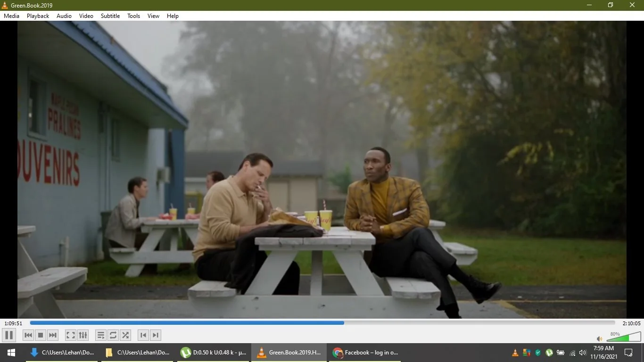644x362 pixels.
Task: Open the colorful blocks tray icon
Action: click(x=527, y=353)
